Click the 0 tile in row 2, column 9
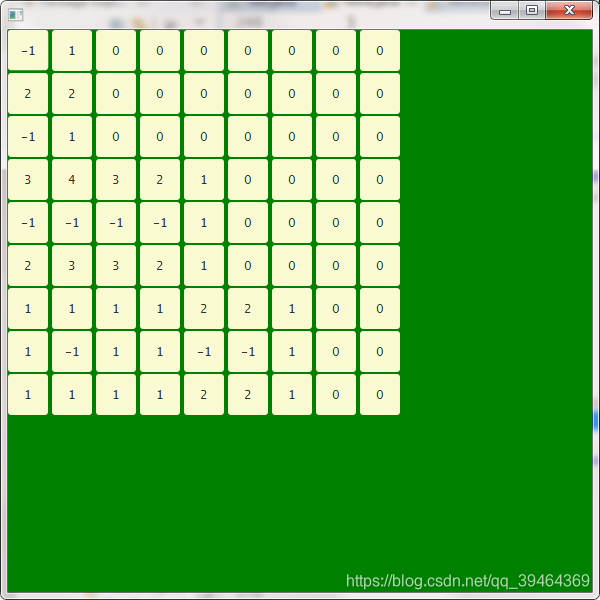 [380, 93]
